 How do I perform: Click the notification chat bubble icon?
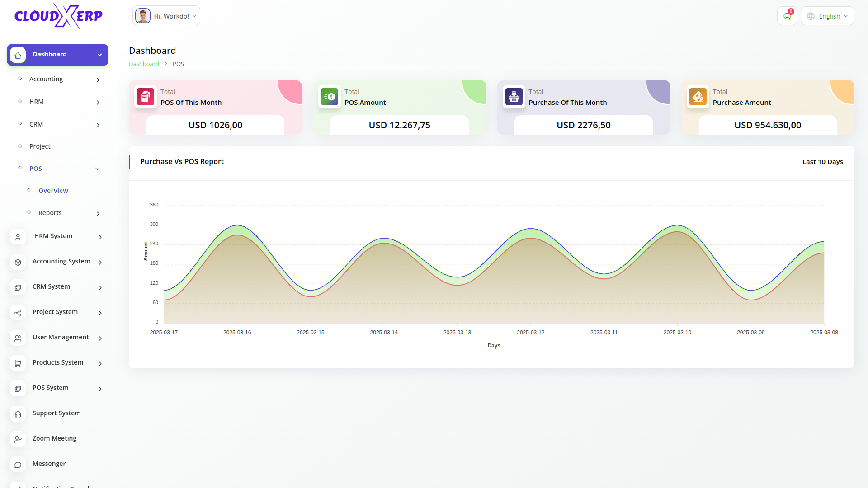[787, 16]
